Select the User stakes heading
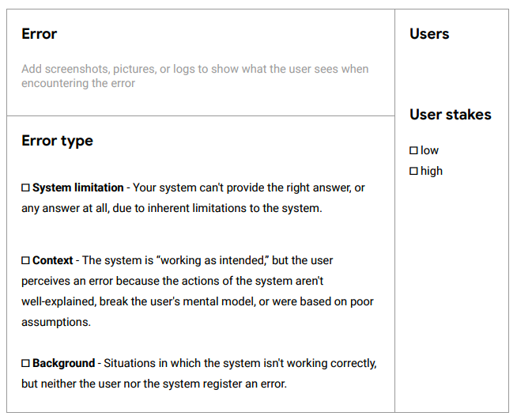517x420 pixels. 451,115
